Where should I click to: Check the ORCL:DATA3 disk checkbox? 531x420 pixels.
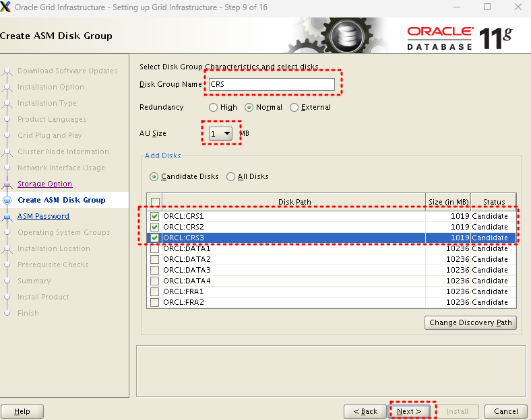tap(154, 270)
